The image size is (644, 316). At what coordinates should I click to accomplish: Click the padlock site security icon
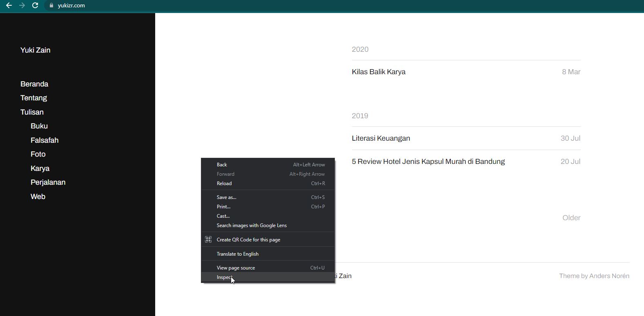pyautogui.click(x=51, y=5)
